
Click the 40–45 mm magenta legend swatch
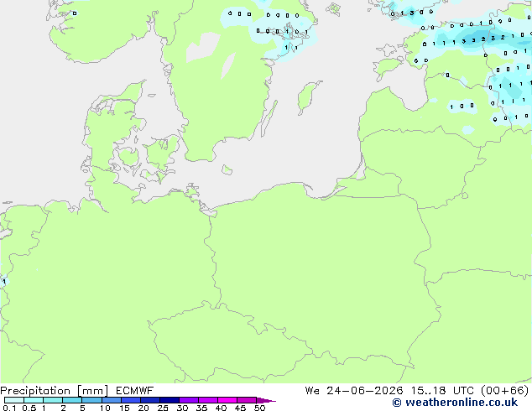[x=227, y=400]
